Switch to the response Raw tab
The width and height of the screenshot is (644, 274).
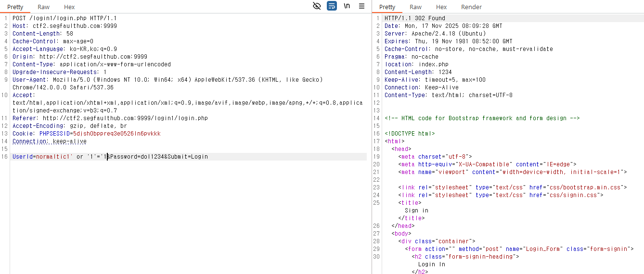(415, 7)
